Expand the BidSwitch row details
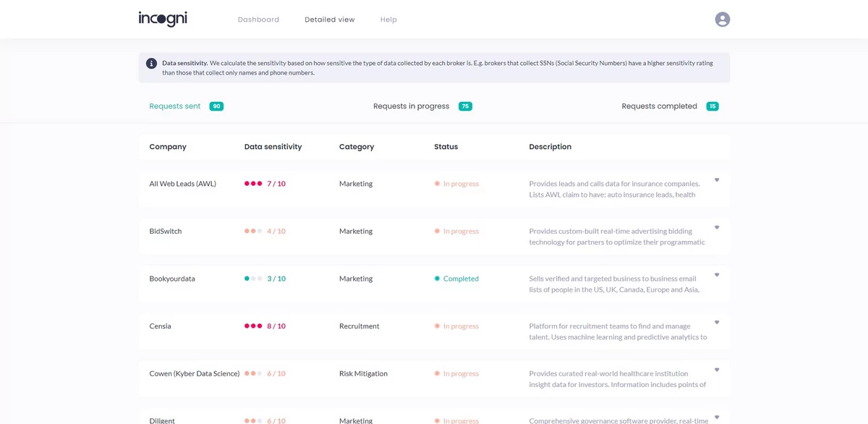868x424 pixels. pos(717,227)
